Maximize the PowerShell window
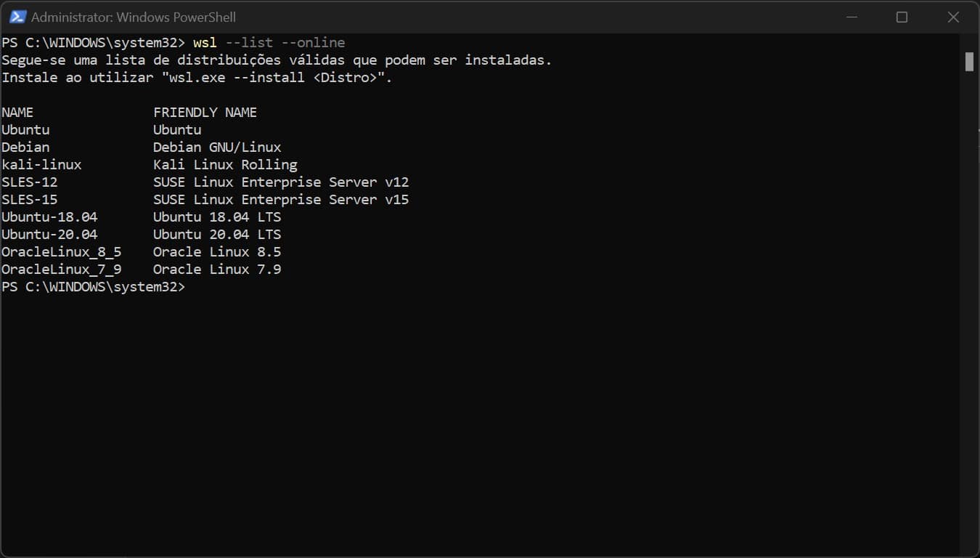980x558 pixels. [902, 17]
